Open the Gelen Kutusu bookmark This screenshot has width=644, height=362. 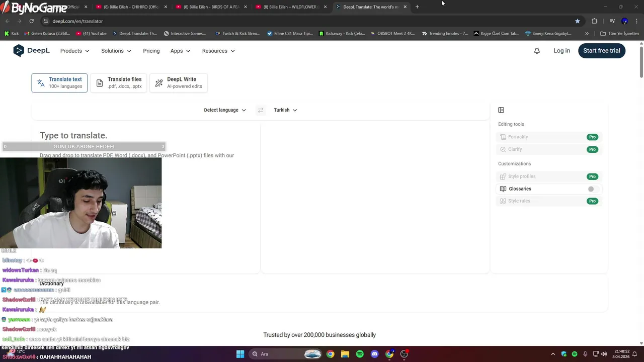coord(46,34)
